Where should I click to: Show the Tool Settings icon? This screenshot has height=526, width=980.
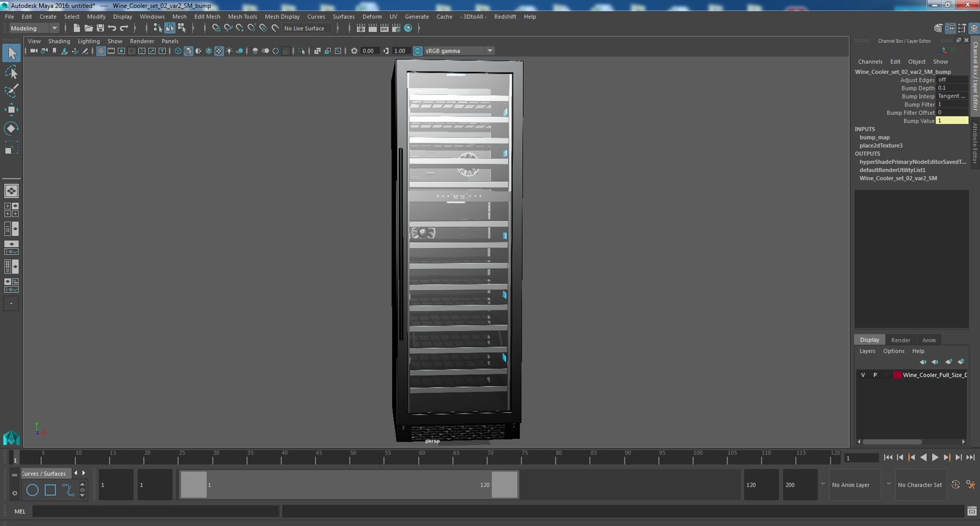(x=962, y=28)
